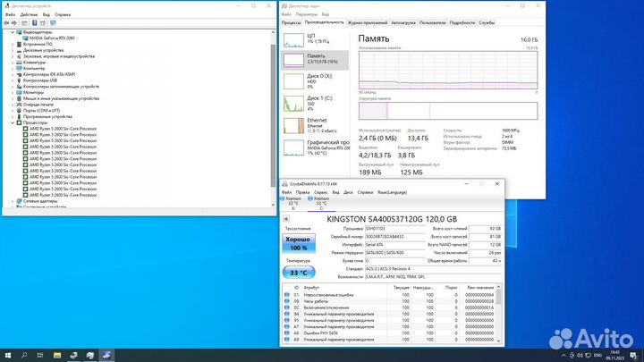The width and height of the screenshot is (644, 362).
Task: Open the Язык(Language) menu
Action: coord(393,192)
